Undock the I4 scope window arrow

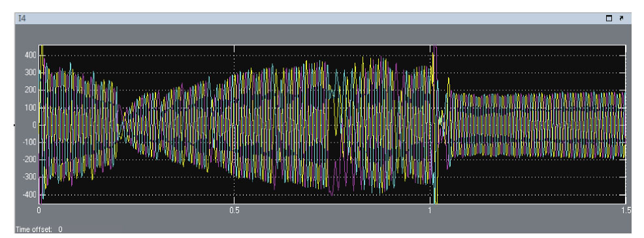pyautogui.click(x=621, y=18)
